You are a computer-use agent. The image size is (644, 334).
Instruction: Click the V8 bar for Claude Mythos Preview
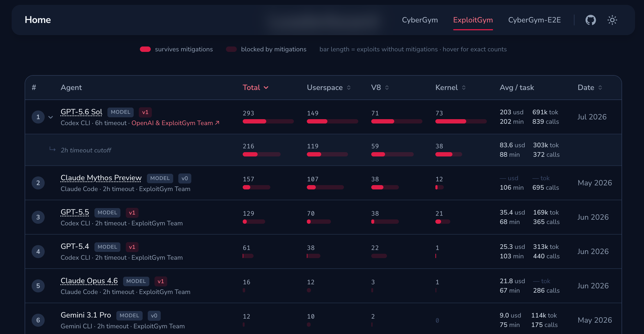(x=385, y=187)
